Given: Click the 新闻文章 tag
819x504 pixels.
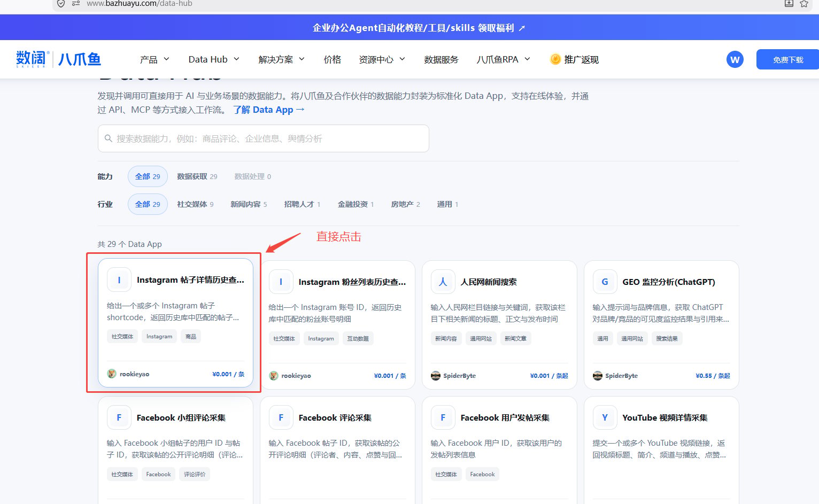Looking at the screenshot, I should [x=515, y=338].
